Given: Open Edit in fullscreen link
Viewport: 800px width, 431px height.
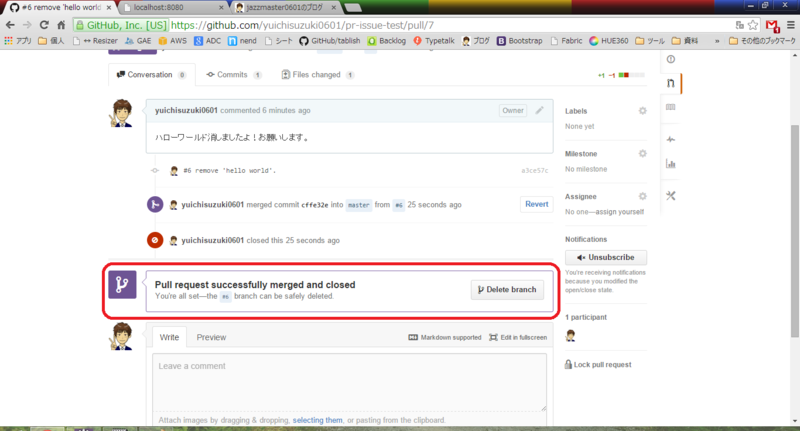Looking at the screenshot, I should coord(518,337).
